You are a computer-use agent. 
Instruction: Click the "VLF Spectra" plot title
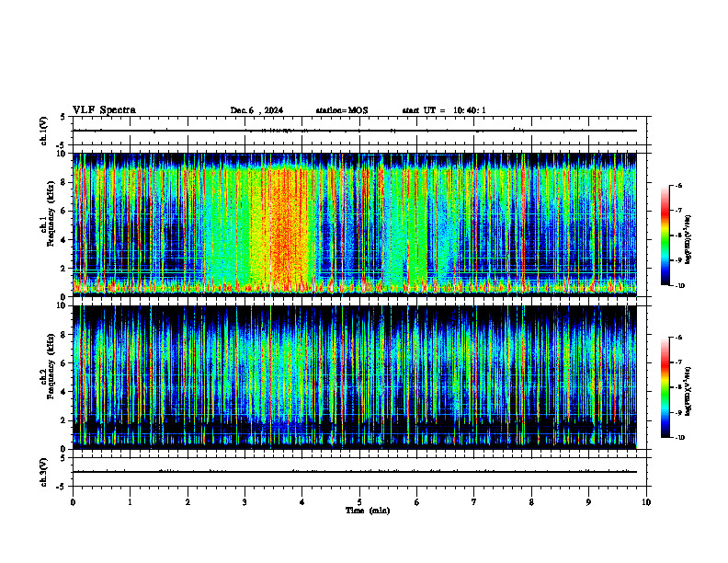[x=104, y=110]
